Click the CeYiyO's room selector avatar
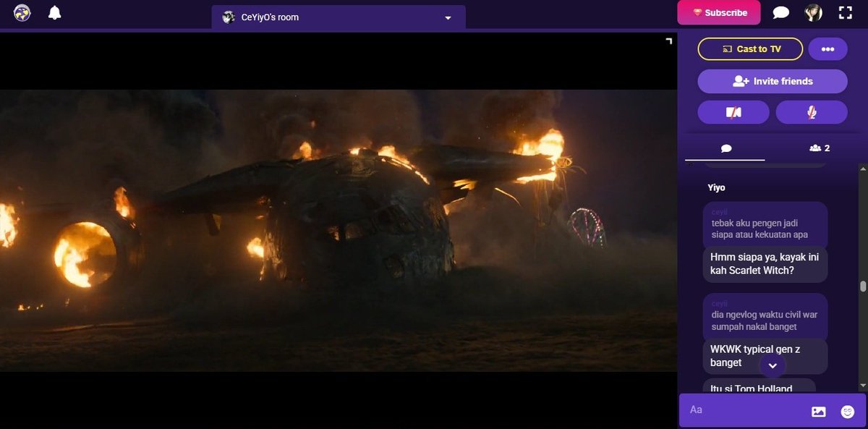The width and height of the screenshot is (868, 429). tap(229, 17)
